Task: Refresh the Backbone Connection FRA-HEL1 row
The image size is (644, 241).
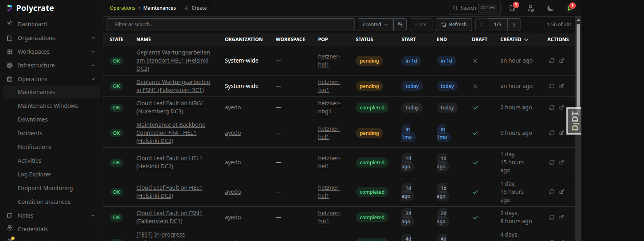Action: click(x=552, y=133)
